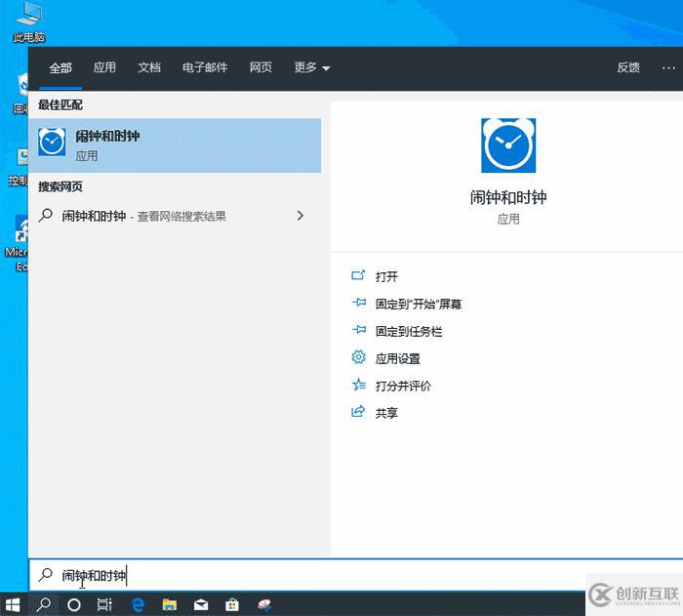Open Task View on the taskbar
The image size is (683, 616).
click(x=104, y=604)
